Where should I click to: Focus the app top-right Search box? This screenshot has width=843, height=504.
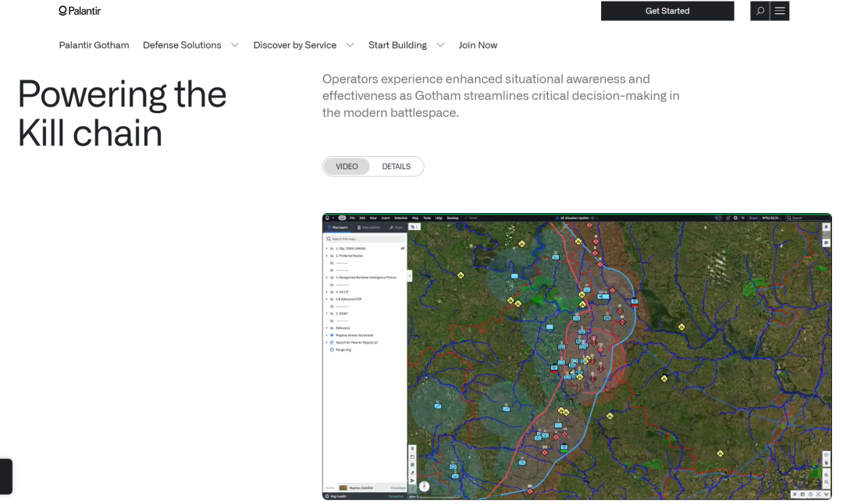point(808,218)
